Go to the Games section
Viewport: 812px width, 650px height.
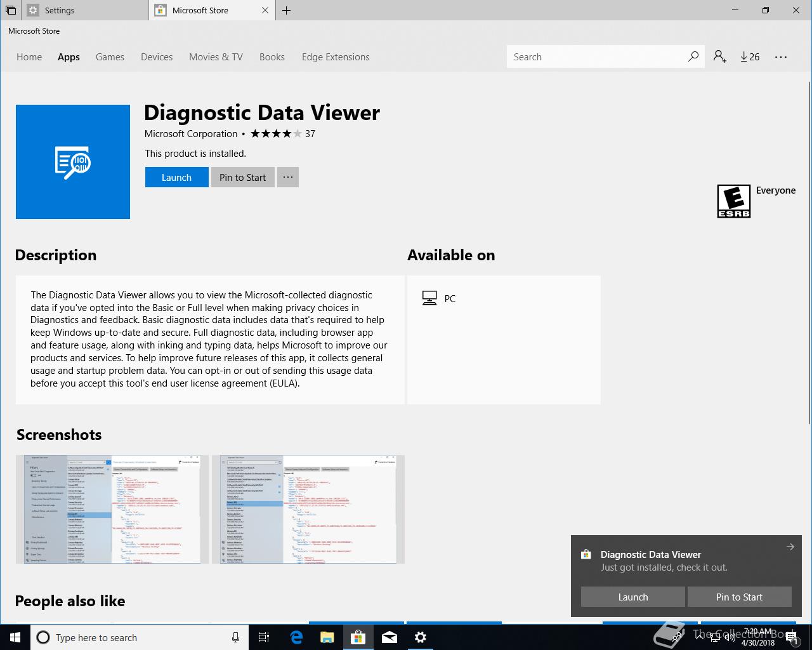[110, 56]
